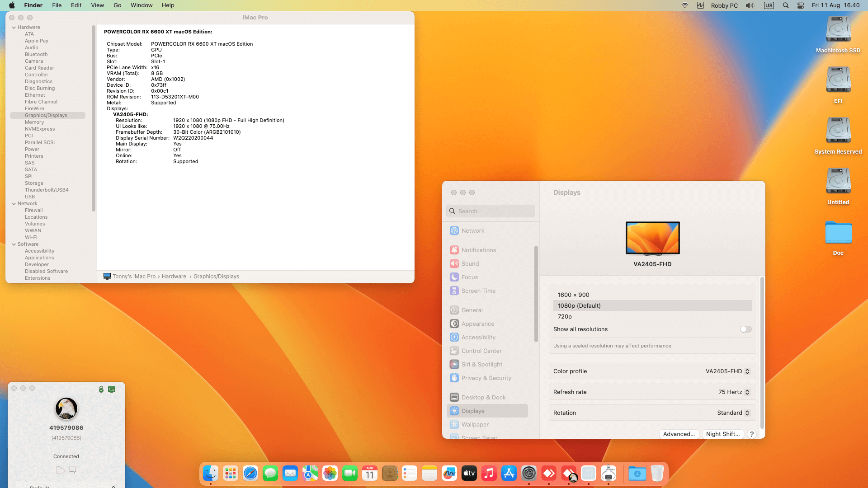Open General settings pane

[487, 310]
